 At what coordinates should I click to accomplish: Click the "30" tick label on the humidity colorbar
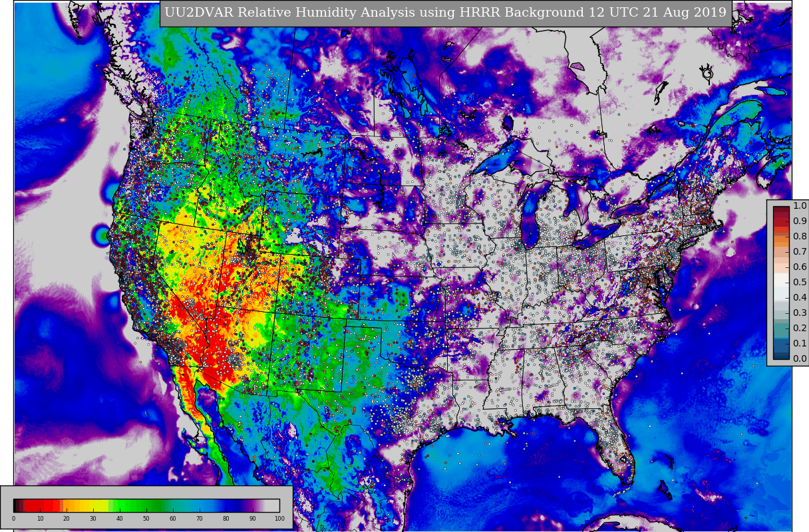click(93, 519)
